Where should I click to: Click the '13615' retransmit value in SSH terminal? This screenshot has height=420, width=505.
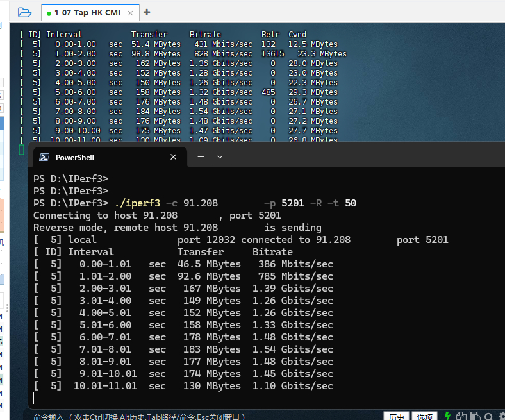pyautogui.click(x=273, y=53)
